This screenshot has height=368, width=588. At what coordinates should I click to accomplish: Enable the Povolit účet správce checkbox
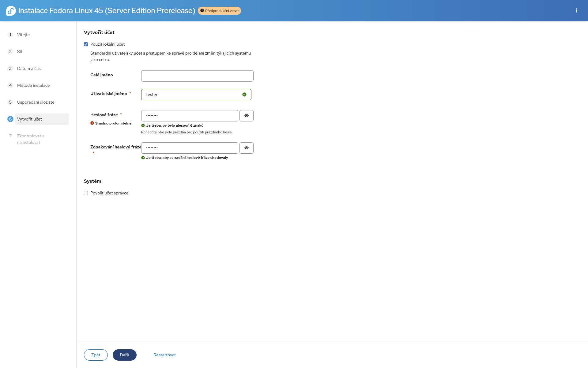(x=86, y=193)
